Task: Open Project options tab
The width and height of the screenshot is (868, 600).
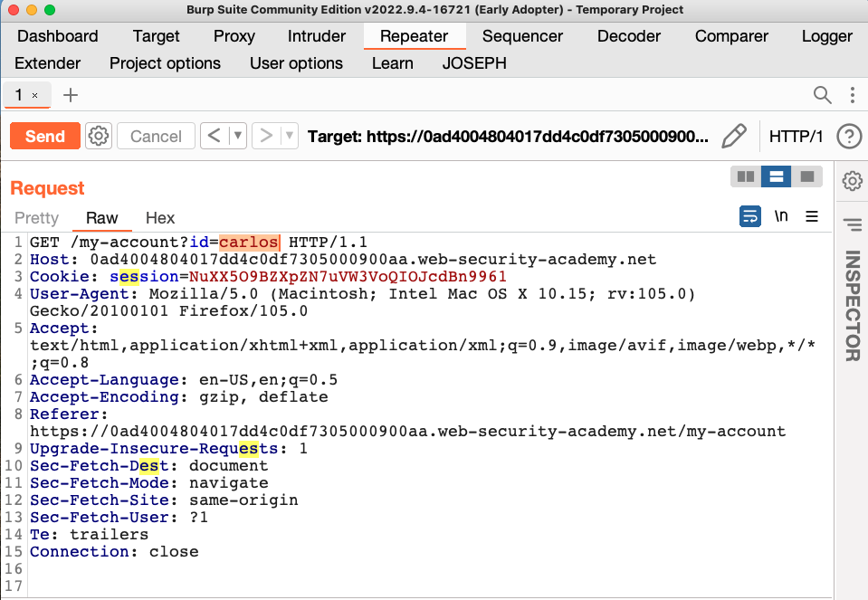Action: pos(165,63)
